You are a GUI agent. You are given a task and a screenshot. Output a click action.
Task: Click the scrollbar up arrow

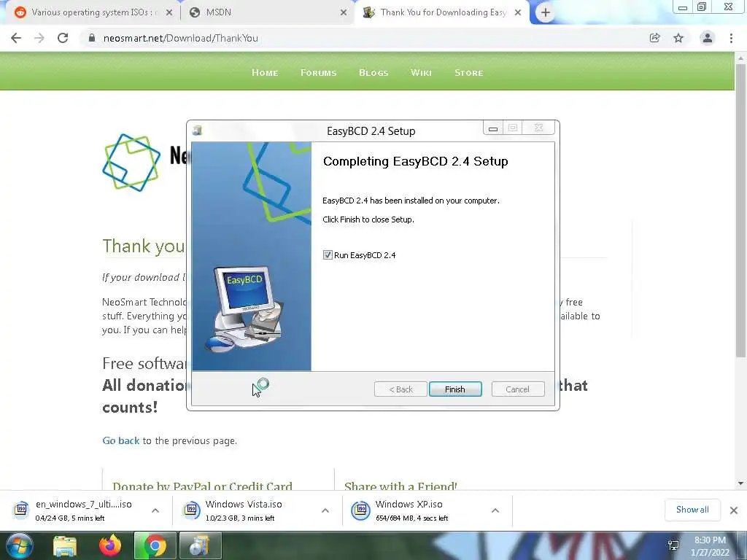coord(740,58)
